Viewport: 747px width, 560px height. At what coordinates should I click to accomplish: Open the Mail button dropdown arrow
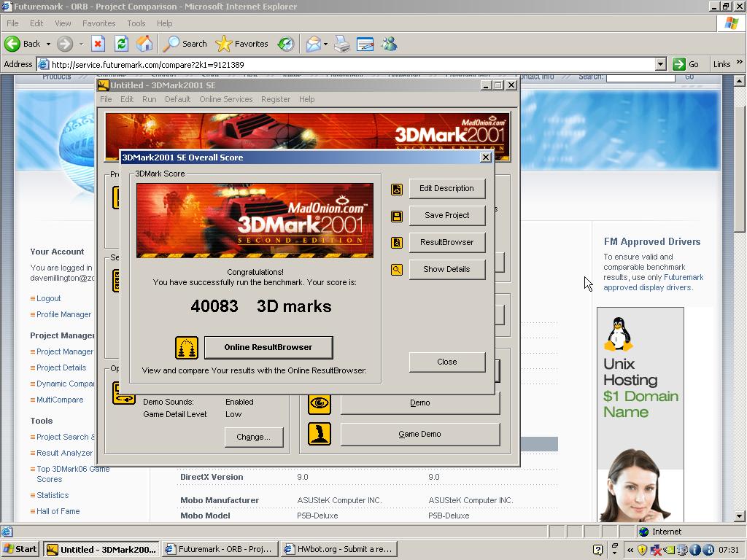[x=325, y=44]
